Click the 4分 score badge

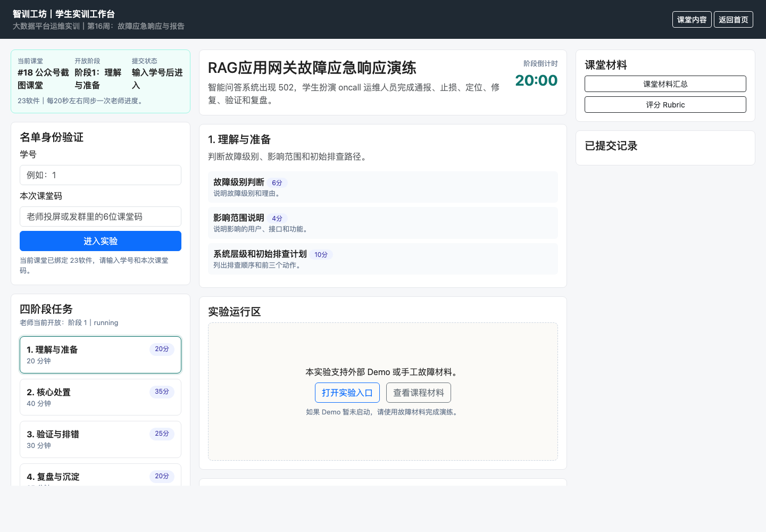pyautogui.click(x=277, y=218)
